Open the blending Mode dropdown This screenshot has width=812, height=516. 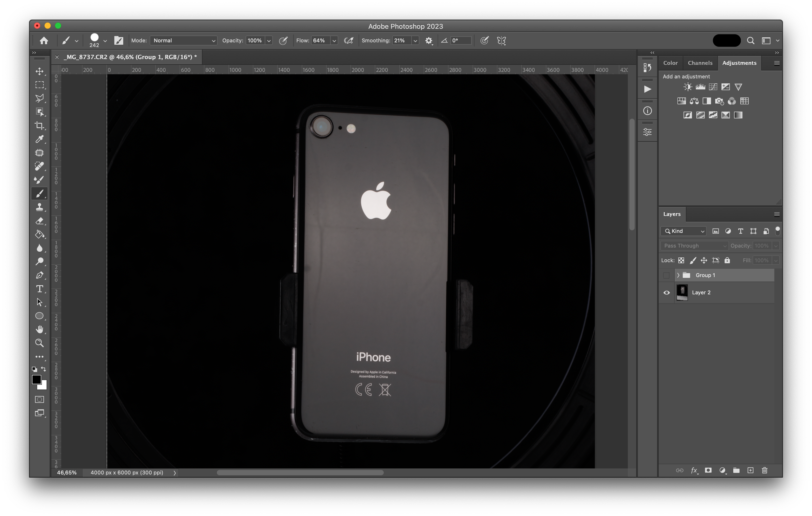pyautogui.click(x=183, y=41)
